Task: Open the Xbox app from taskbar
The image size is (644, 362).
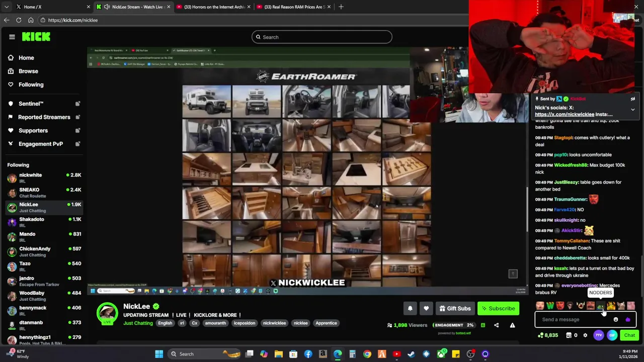Action: pos(441,354)
